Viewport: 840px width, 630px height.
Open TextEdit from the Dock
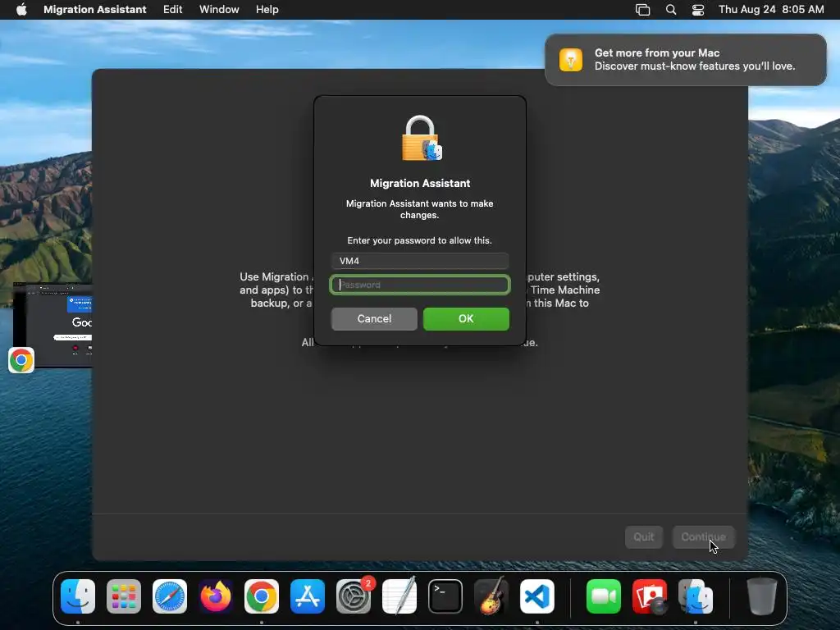click(399, 596)
